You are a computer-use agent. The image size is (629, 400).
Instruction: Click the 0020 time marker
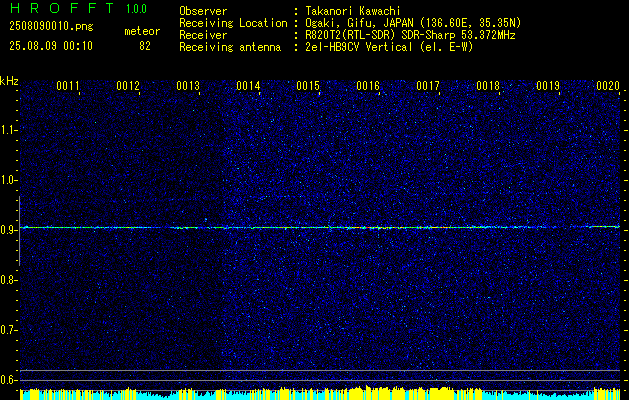click(x=608, y=86)
